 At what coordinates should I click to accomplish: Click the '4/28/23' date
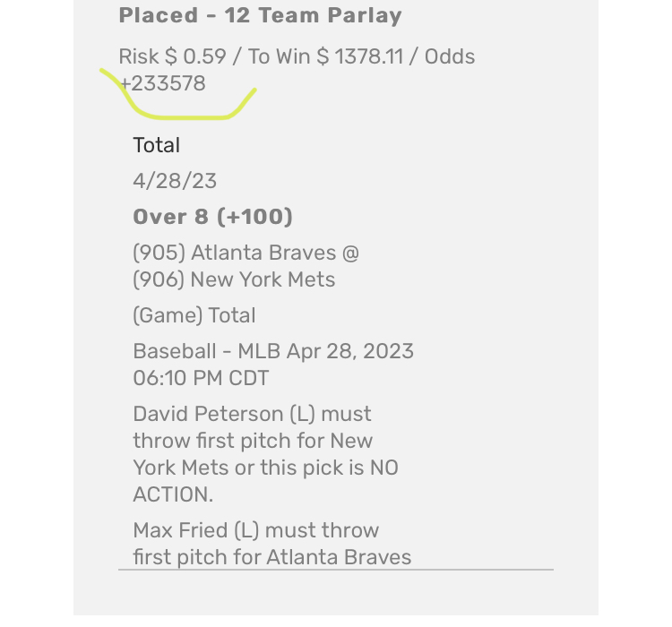pyautogui.click(x=175, y=181)
